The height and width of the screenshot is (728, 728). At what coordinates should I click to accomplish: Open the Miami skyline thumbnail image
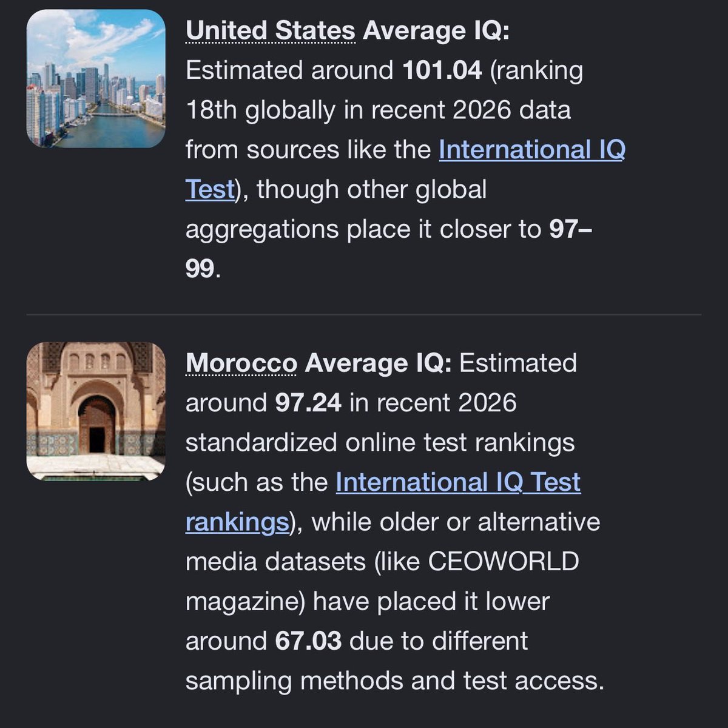(96, 79)
